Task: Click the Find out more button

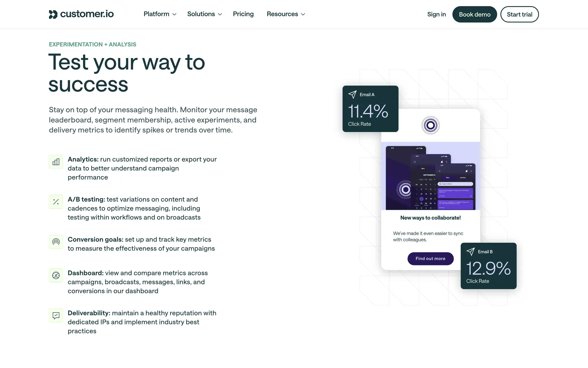Action: pos(430,259)
